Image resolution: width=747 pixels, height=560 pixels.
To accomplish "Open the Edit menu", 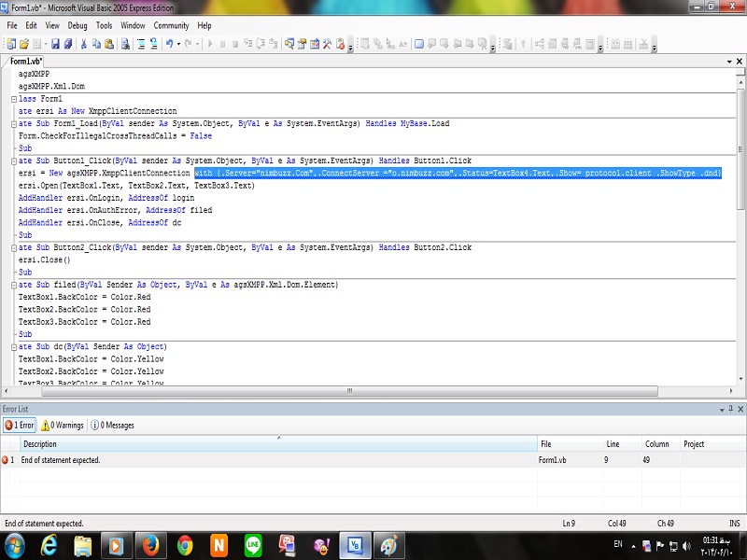I will [31, 26].
